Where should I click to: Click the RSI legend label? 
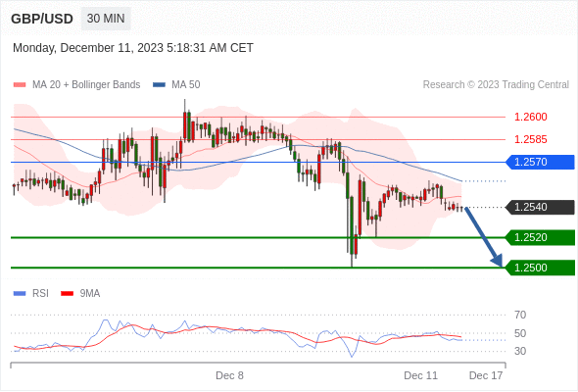click(x=40, y=294)
